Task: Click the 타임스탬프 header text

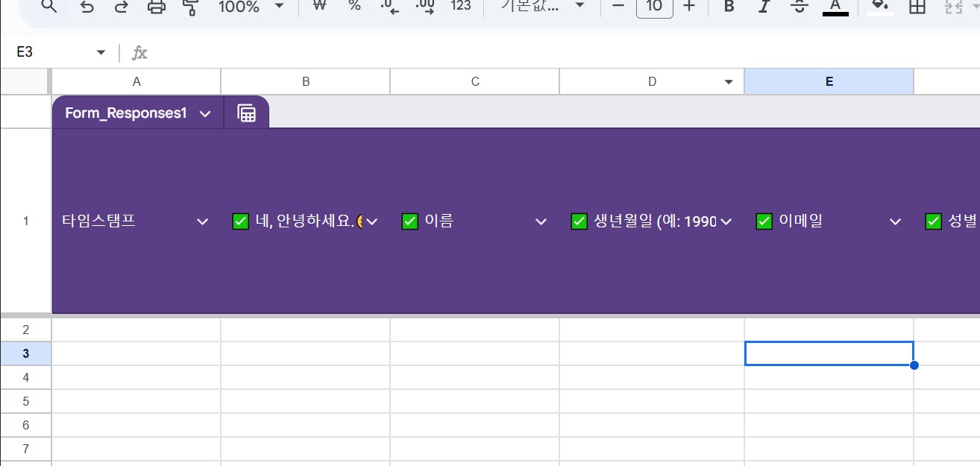Action: pyautogui.click(x=98, y=221)
